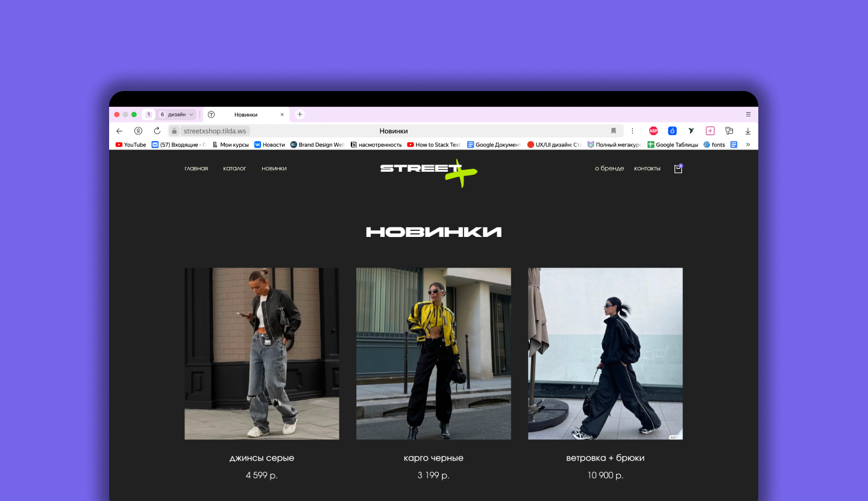Open каталог in site navigation
Viewport: 868px width, 501px height.
tap(234, 169)
